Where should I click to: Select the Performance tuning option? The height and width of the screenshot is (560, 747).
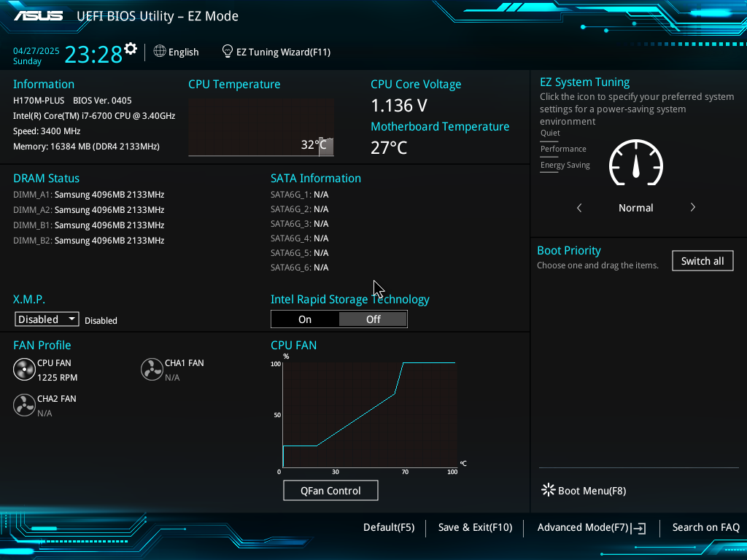(x=563, y=149)
